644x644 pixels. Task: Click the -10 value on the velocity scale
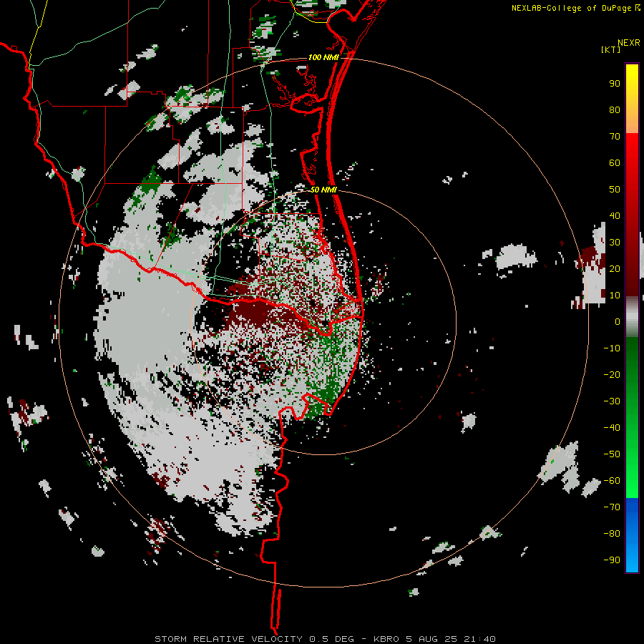point(612,348)
